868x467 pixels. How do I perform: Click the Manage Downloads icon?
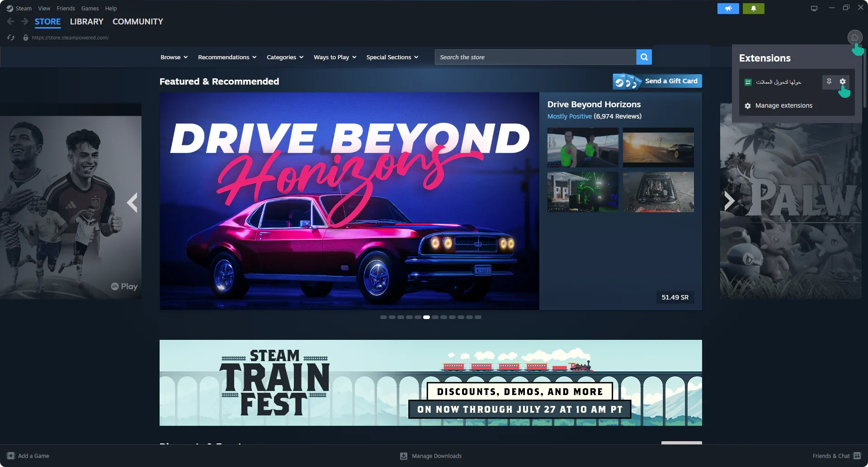coord(404,456)
